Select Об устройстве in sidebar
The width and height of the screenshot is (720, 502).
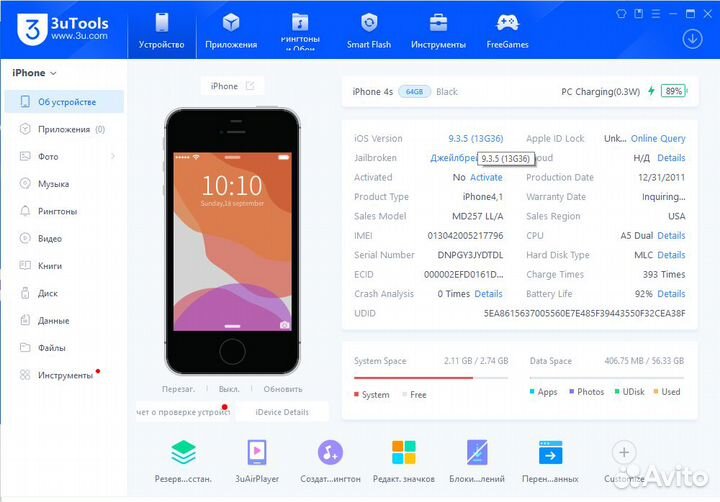coord(64,102)
